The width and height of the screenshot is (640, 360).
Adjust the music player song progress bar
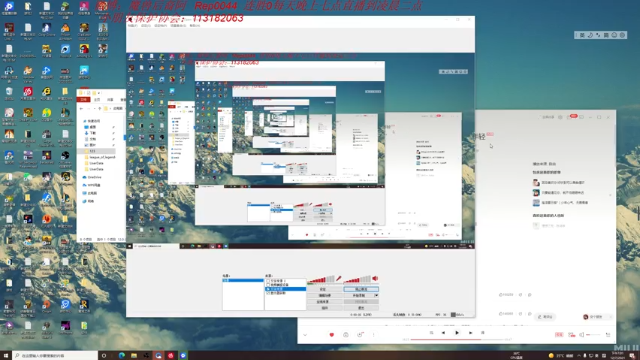[457, 339]
